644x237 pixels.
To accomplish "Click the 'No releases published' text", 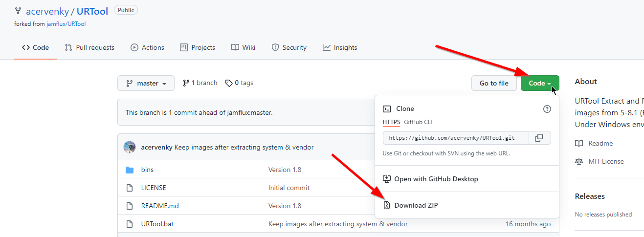I will pos(603,214).
